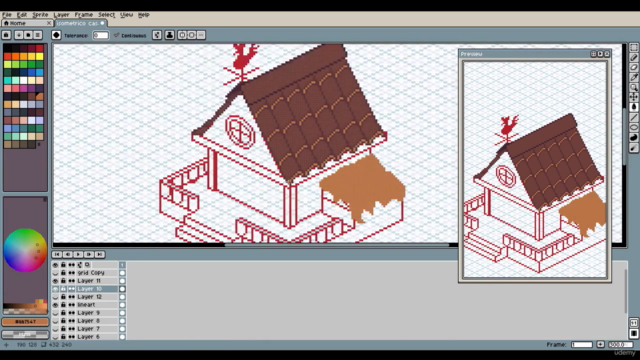Hide Layer 11

click(x=55, y=281)
